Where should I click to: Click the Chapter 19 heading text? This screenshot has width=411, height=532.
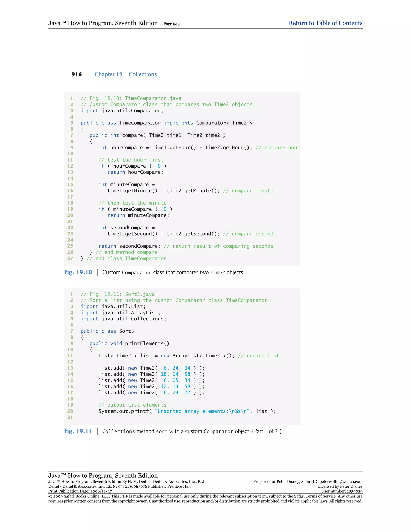[108, 74]
